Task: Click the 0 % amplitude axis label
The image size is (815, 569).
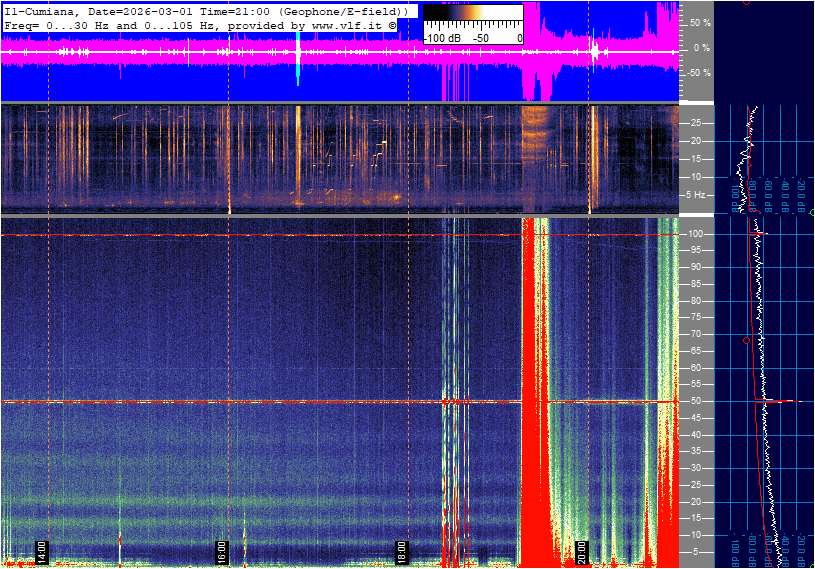Action: tap(702, 48)
